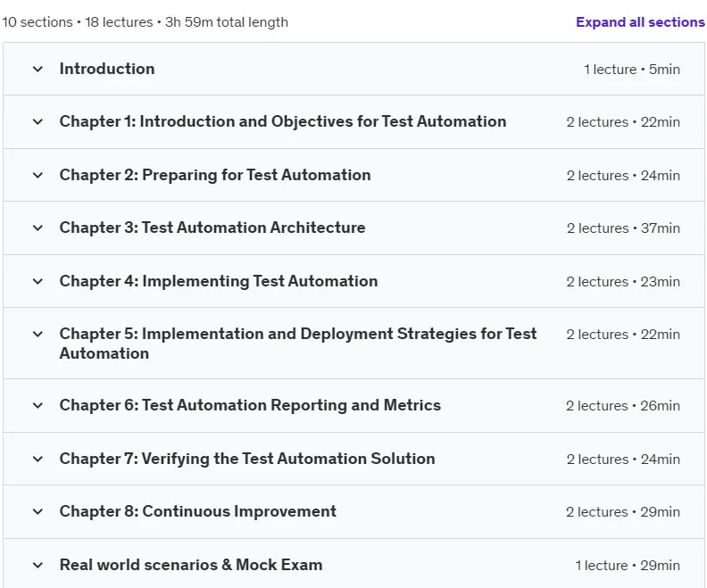The image size is (707, 588).
Task: Select Chapter 5: Implementation and Deployment Strategies title
Action: click(298, 344)
